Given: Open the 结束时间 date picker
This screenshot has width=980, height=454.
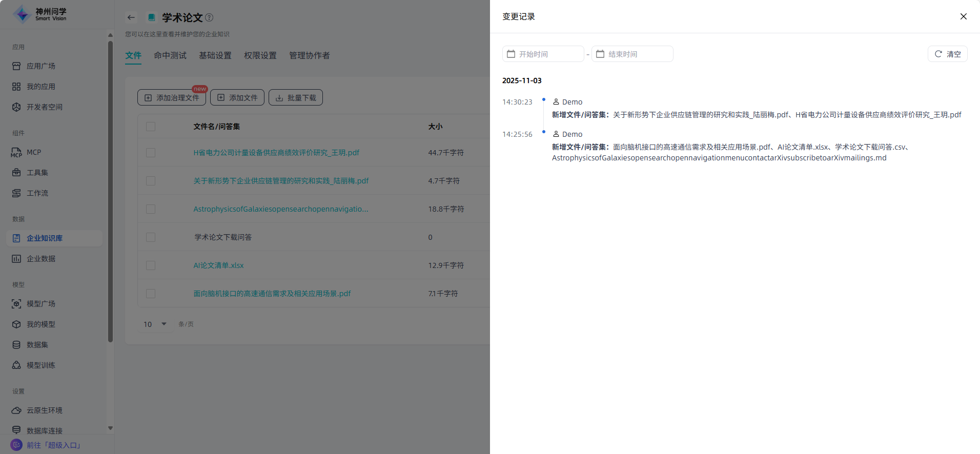Looking at the screenshot, I should 632,54.
